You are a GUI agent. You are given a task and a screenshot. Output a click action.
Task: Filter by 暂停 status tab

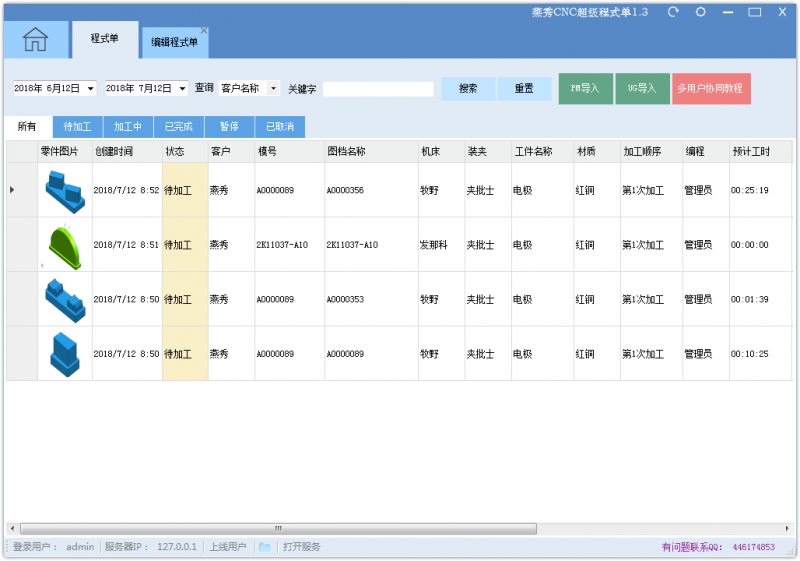tap(230, 126)
